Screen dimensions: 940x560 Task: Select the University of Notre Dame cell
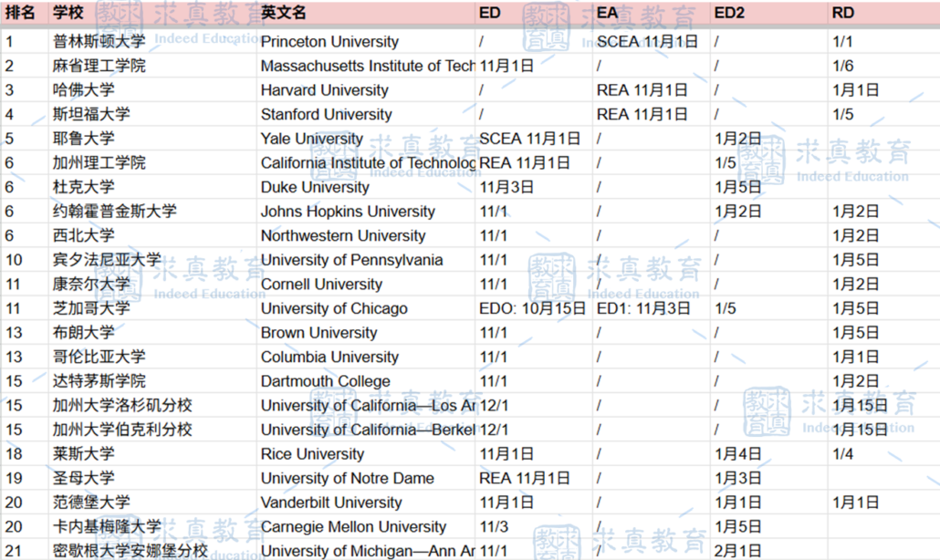coord(347,478)
